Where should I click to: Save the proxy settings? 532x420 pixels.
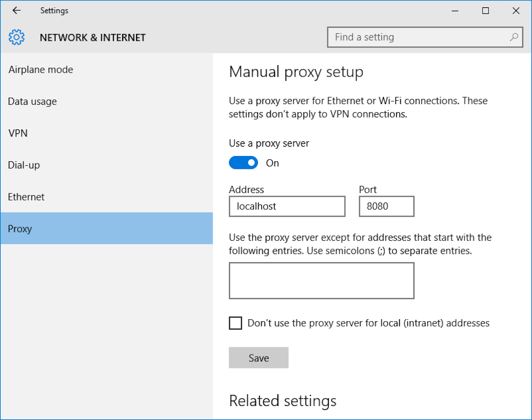[x=259, y=357]
